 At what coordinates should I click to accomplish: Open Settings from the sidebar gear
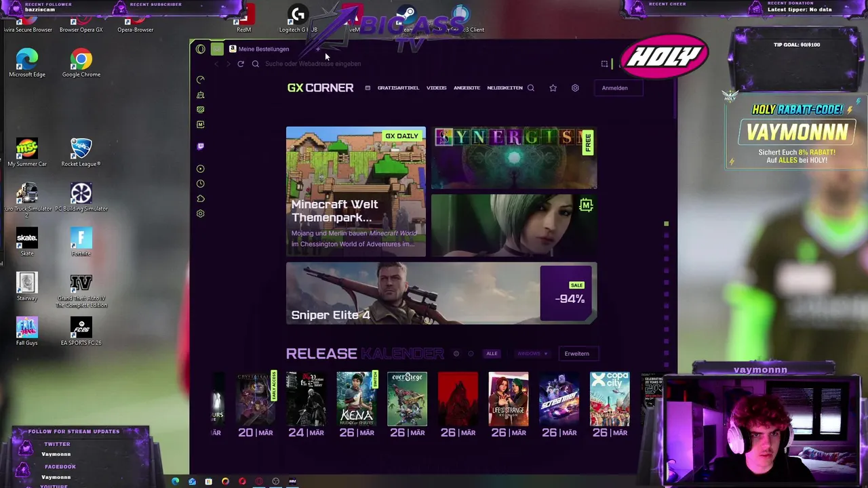coord(201,213)
